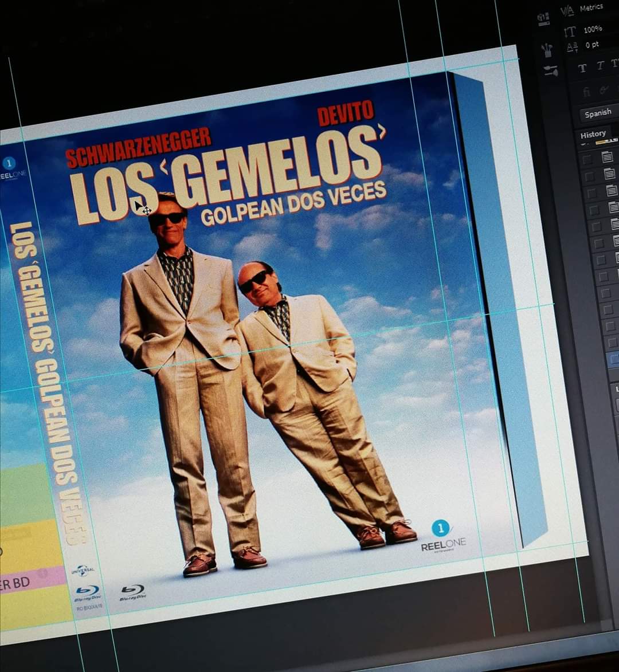Open the Brush settings panel icon
The height and width of the screenshot is (672, 619).
[x=551, y=71]
